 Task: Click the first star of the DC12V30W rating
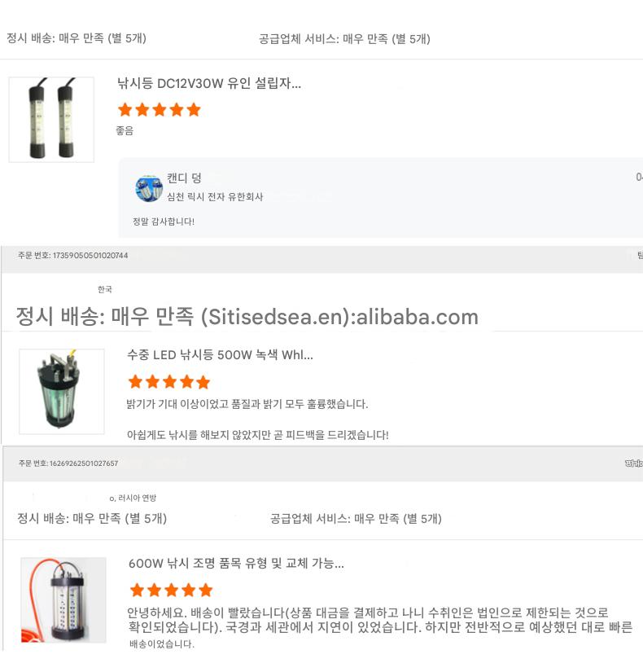tap(125, 110)
